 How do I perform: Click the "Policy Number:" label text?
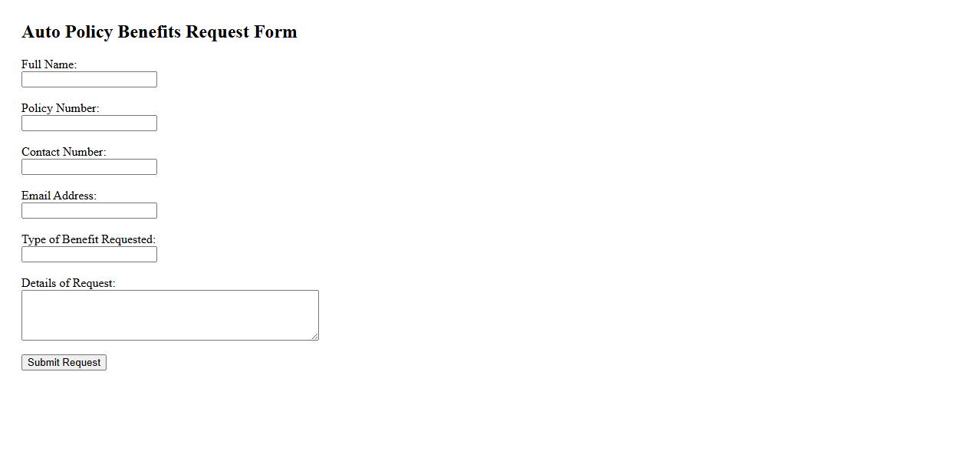coord(60,108)
